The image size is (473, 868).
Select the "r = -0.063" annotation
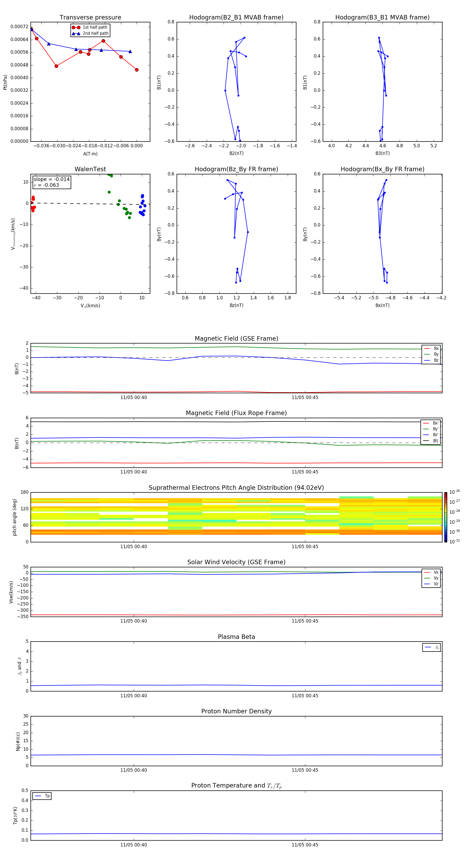pyautogui.click(x=47, y=185)
